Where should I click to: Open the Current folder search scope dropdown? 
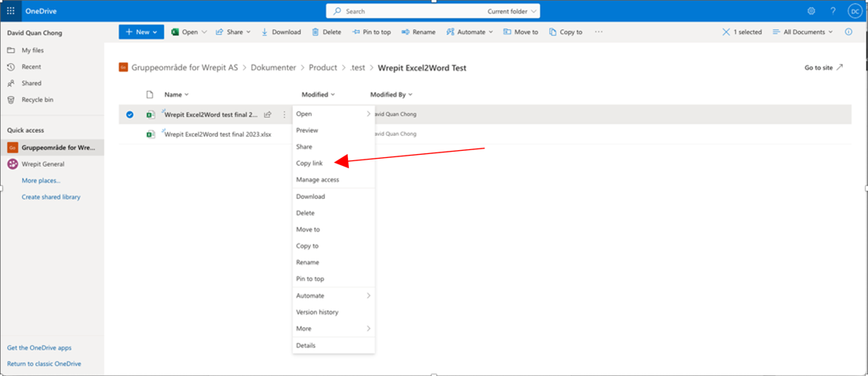pos(512,11)
